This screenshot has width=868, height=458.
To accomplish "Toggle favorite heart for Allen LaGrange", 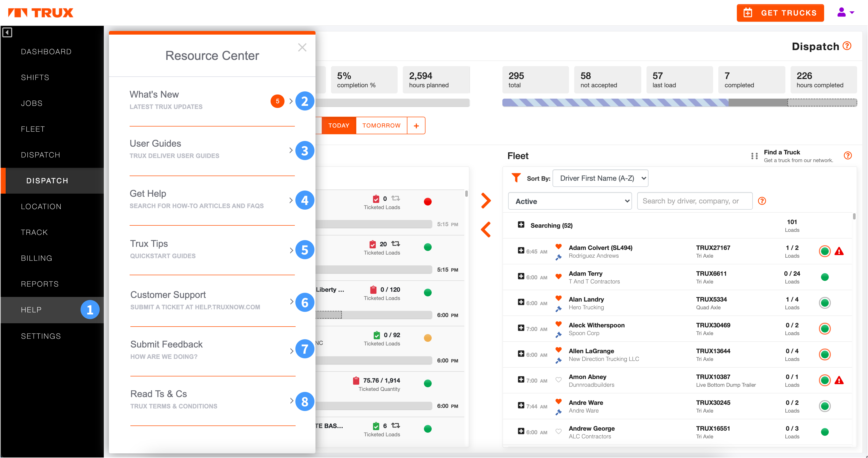I will [x=558, y=350].
